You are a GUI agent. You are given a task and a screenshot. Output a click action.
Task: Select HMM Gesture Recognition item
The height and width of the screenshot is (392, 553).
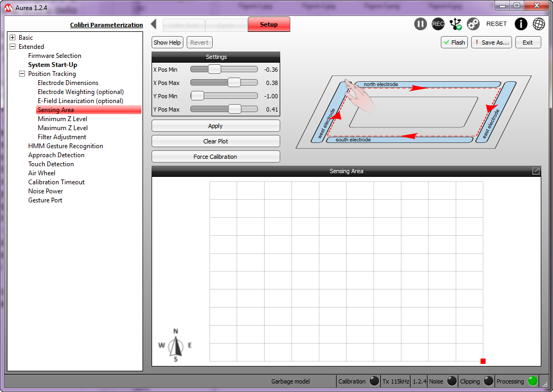[65, 146]
